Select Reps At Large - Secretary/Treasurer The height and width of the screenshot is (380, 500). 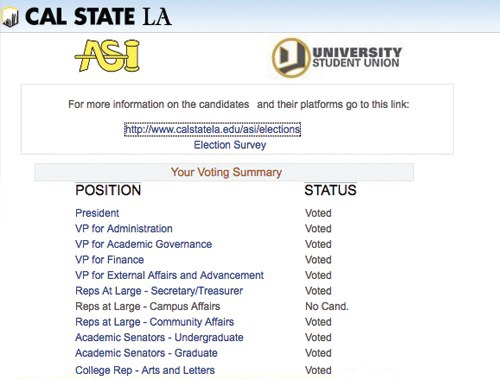pos(159,291)
